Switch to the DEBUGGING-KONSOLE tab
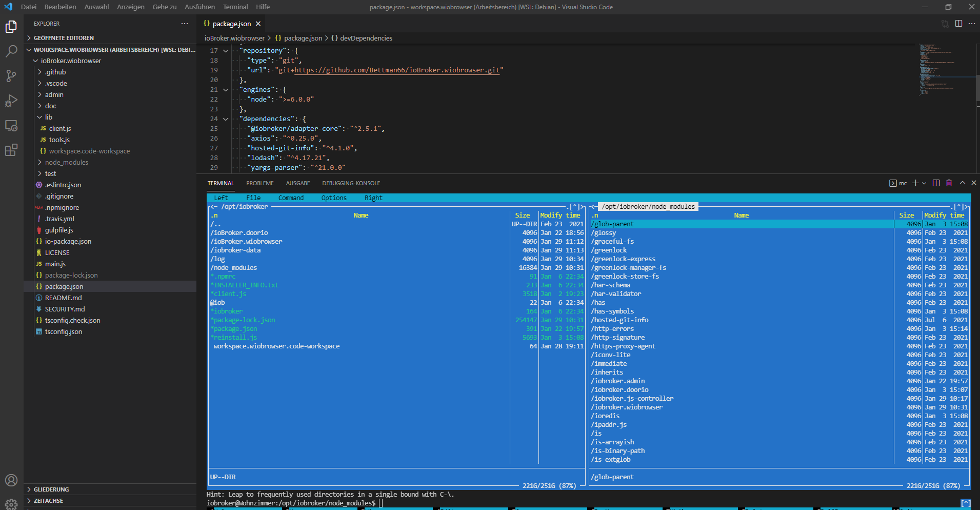Viewport: 980px width, 510px height. point(351,183)
